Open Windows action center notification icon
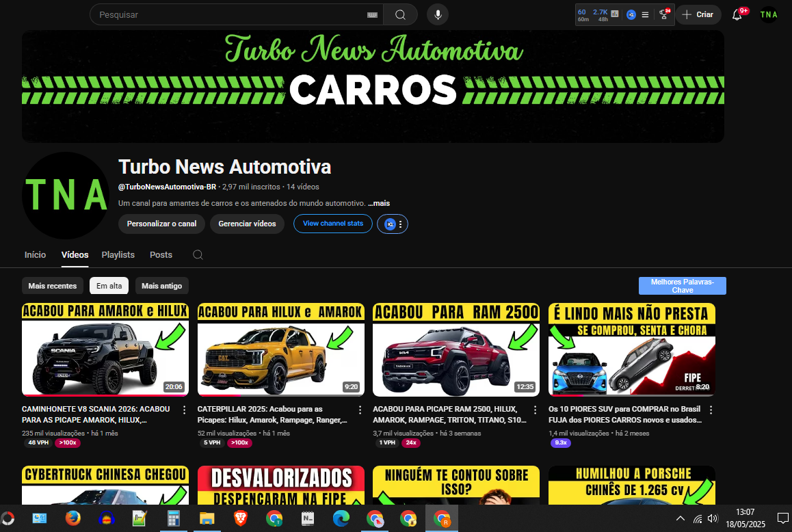 [782, 518]
